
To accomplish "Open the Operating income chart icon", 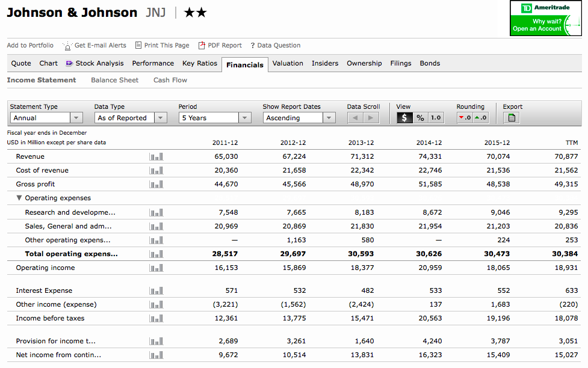I will (156, 268).
